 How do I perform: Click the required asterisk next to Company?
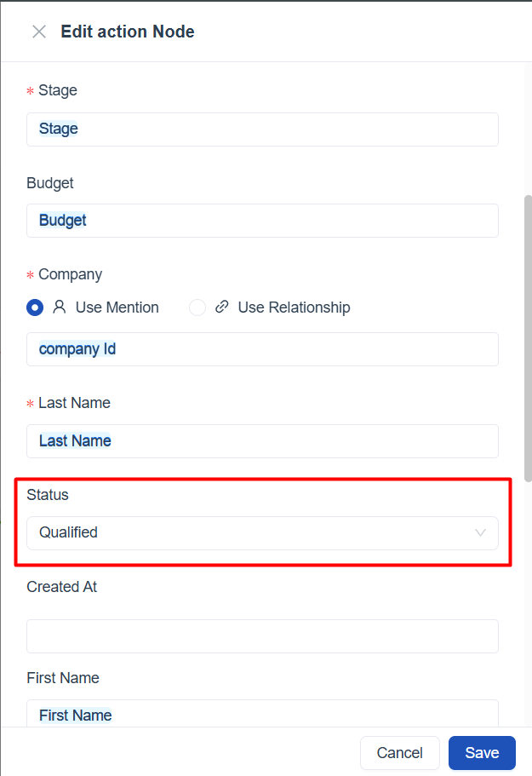(30, 274)
